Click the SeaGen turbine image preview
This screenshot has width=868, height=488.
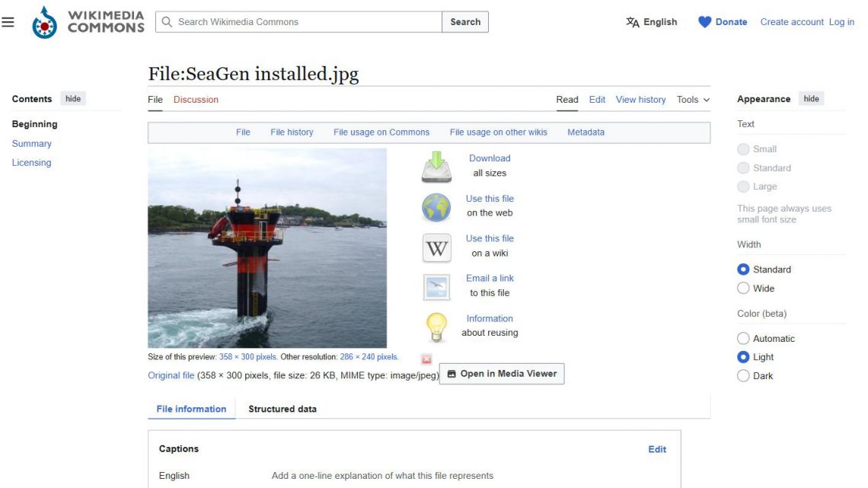tap(267, 248)
